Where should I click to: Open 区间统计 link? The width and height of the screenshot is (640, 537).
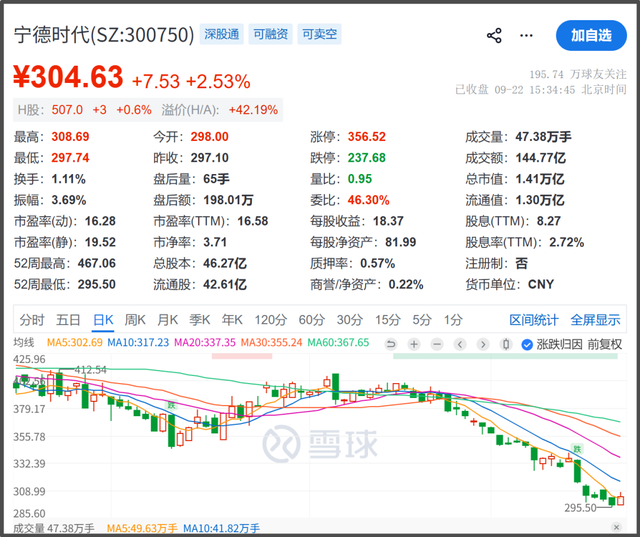click(x=533, y=320)
